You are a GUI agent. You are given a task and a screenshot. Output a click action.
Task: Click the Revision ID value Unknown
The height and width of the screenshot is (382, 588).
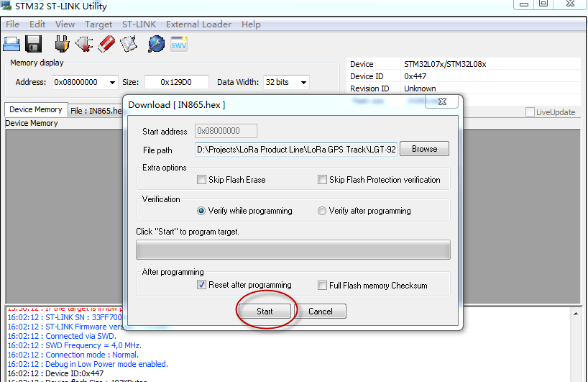(x=420, y=88)
